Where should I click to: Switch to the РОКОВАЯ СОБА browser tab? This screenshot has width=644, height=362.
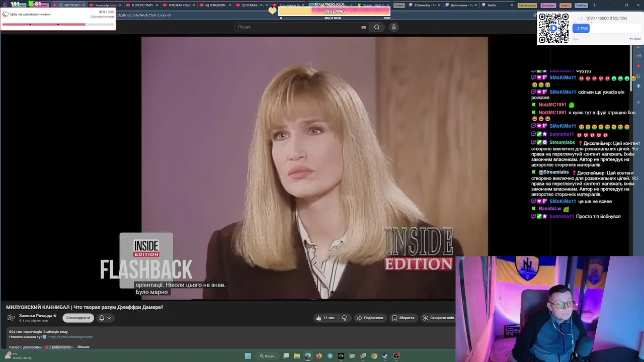click(180, 5)
